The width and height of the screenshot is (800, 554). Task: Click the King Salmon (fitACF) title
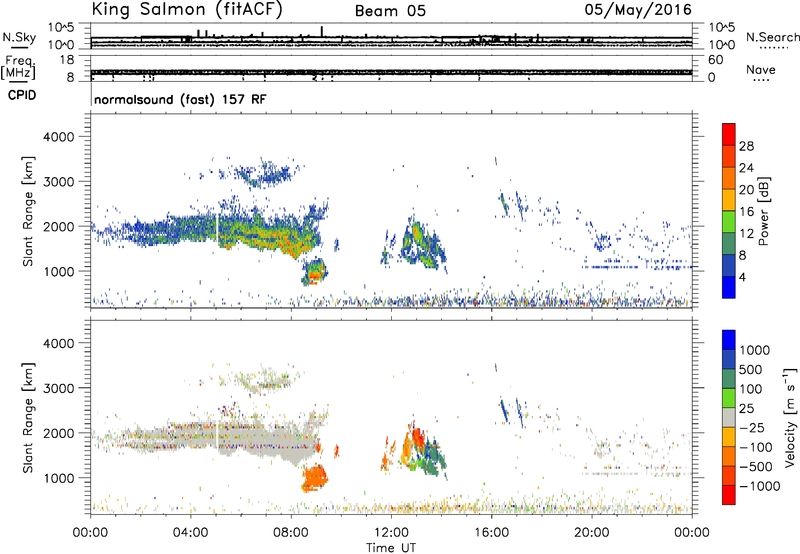point(187,9)
